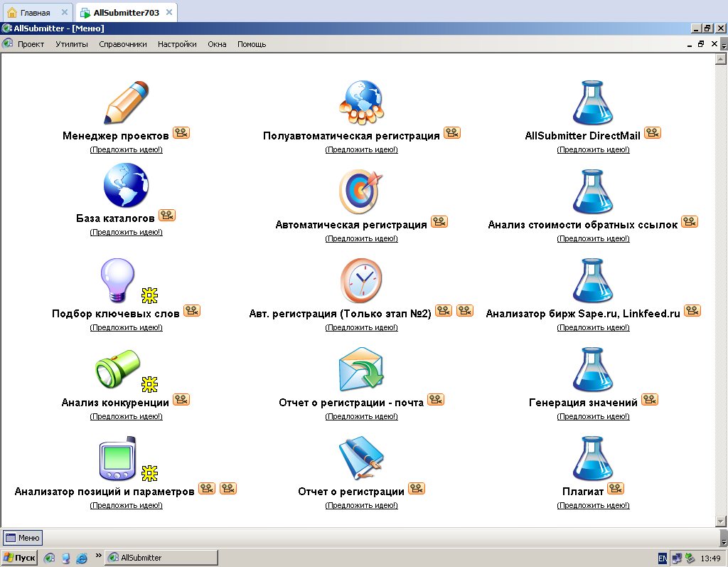Start Автоматическая регистрация target icon
The height and width of the screenshot is (567, 728).
pos(361,191)
